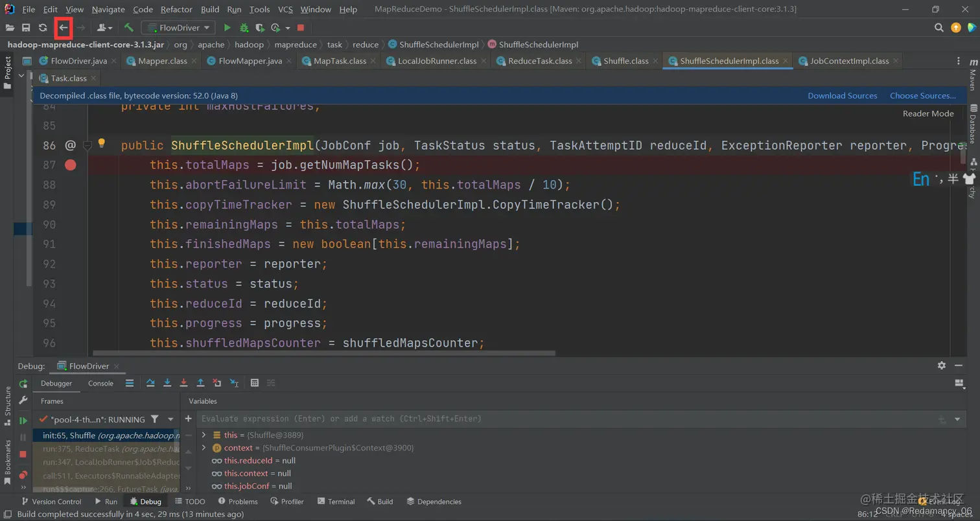Toggle the breakpoint on line 87
Screen dimensions: 980x521
70,165
